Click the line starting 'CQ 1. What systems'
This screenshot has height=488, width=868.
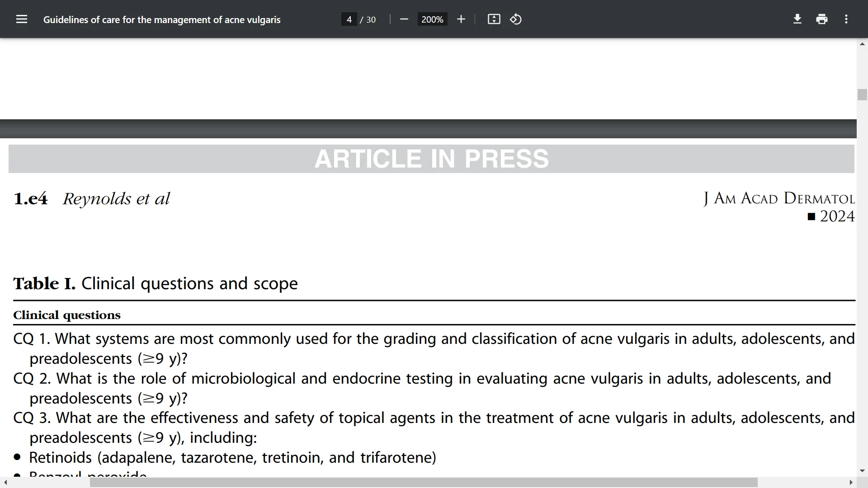click(x=434, y=339)
